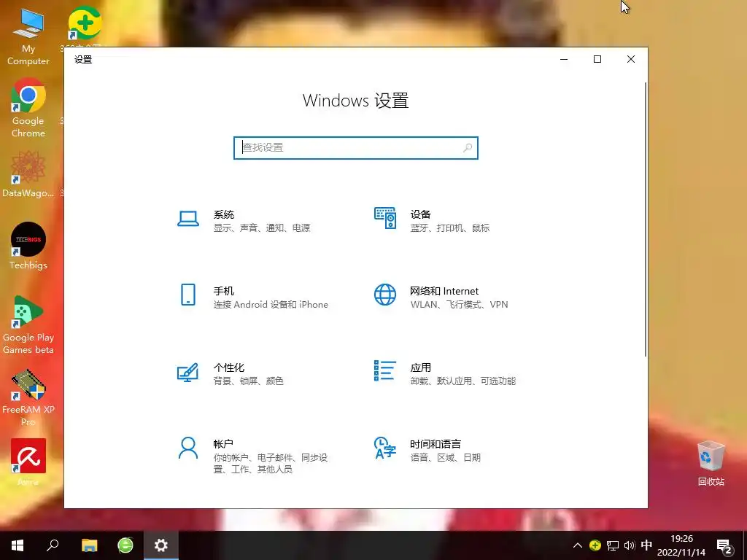This screenshot has width=747, height=560.
Task: Select Google Chrome desktop shortcut
Action: [28, 108]
